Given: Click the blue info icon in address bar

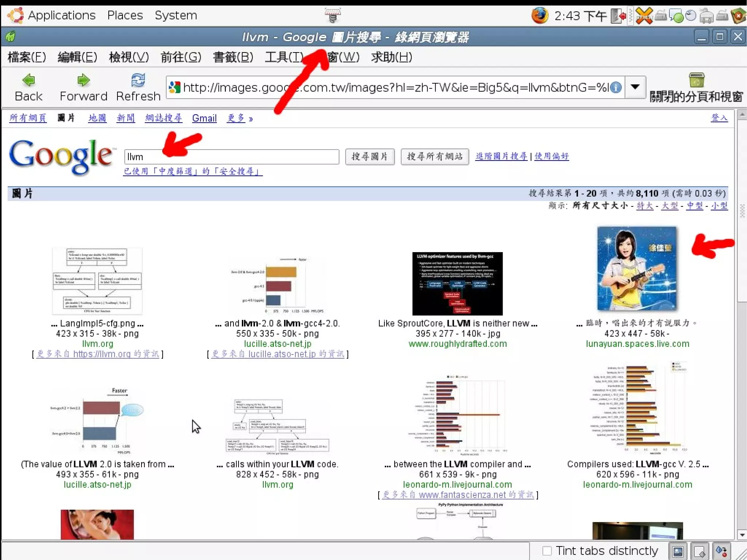Looking at the screenshot, I should coord(616,88).
